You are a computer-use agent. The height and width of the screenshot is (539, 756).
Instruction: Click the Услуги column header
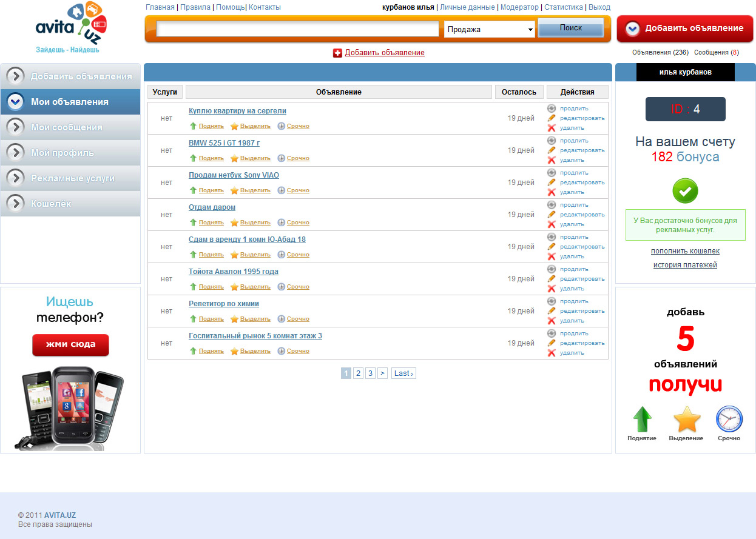(x=165, y=92)
